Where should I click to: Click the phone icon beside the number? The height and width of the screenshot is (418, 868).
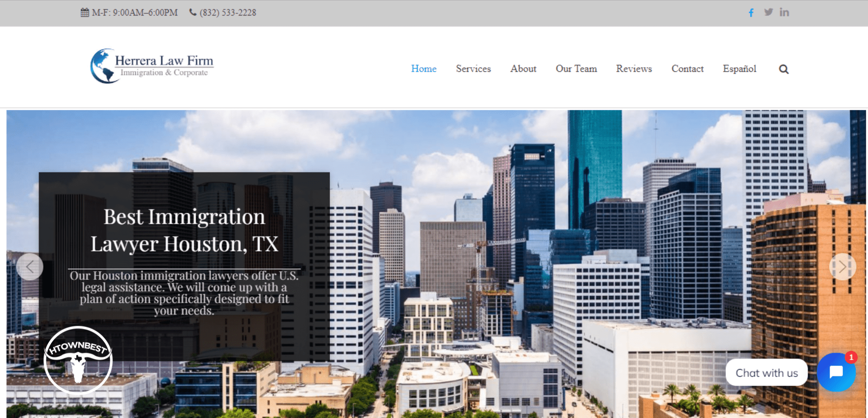193,12
